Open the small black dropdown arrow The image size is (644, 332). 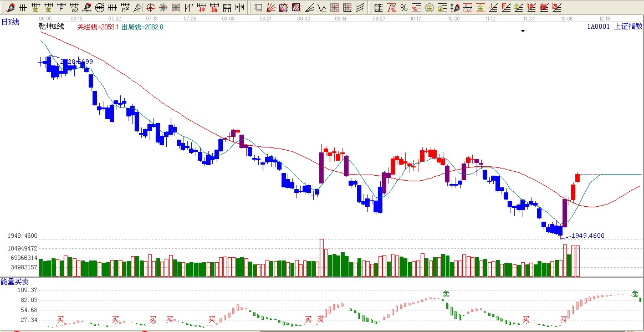click(522, 31)
